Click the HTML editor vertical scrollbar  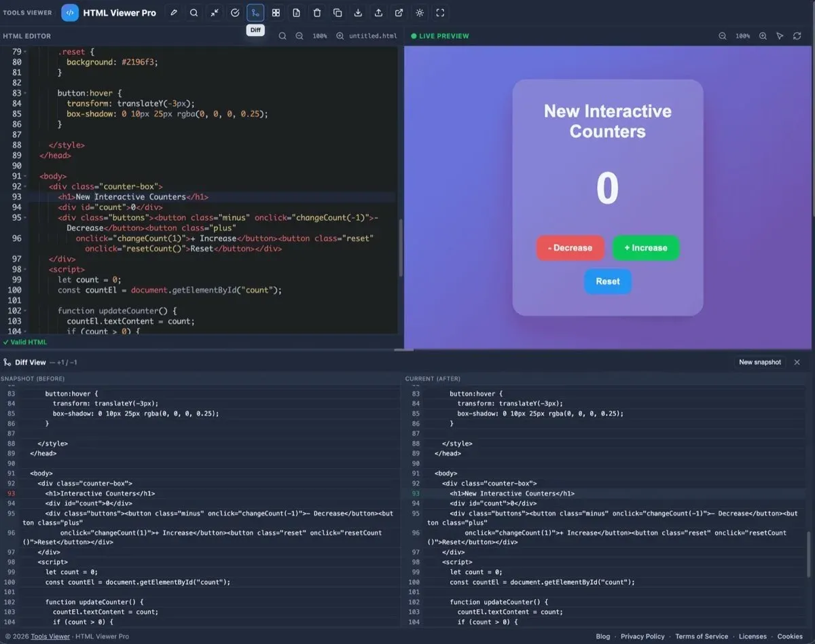[x=401, y=247]
